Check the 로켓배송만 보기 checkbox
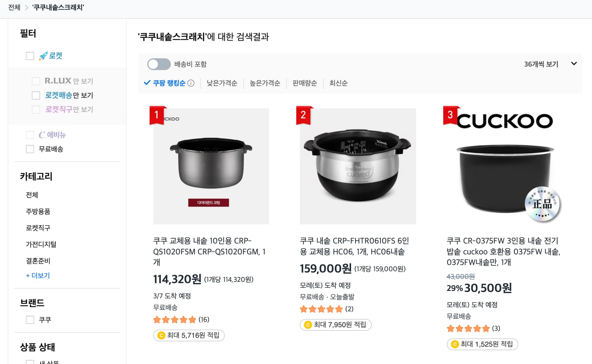592x364 pixels. point(36,95)
